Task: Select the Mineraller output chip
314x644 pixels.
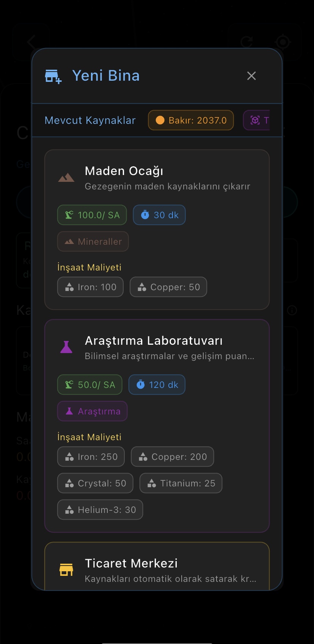Action: [x=93, y=241]
